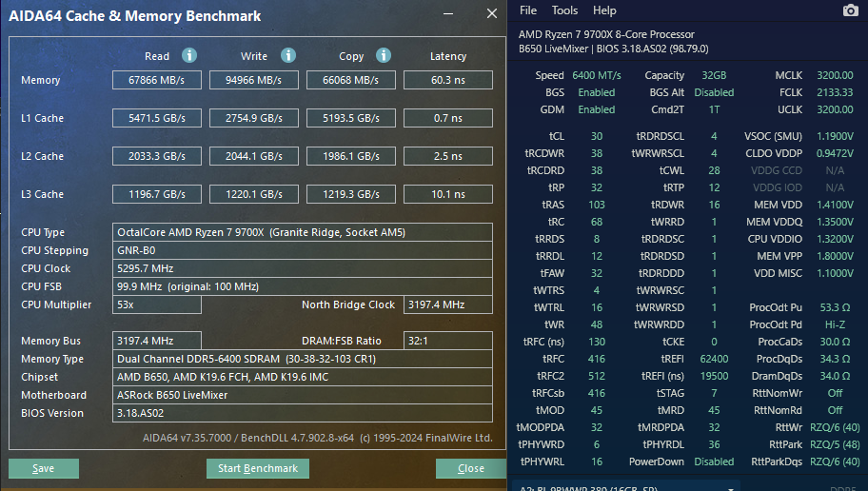Click the DRAM:FSB Ratio value 32:1
This screenshot has width=868, height=491.
point(448,341)
